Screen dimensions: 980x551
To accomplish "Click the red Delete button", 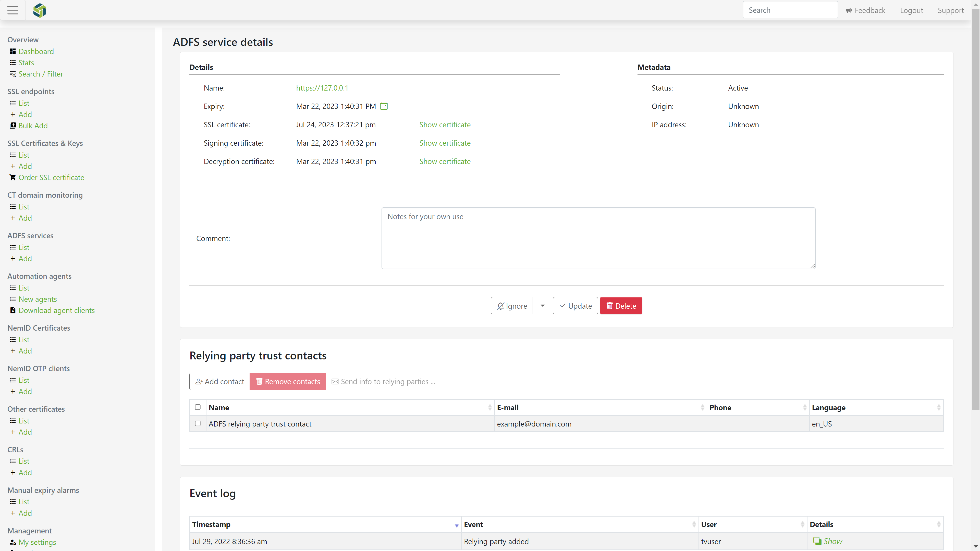I will 621,306.
